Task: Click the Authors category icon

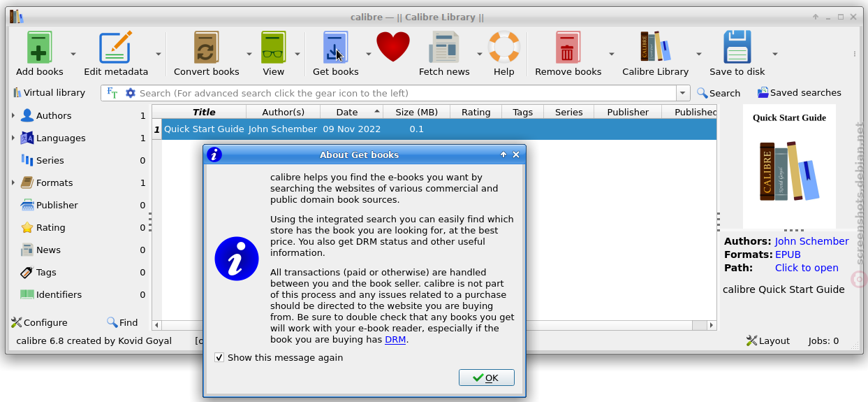Action: (27, 115)
